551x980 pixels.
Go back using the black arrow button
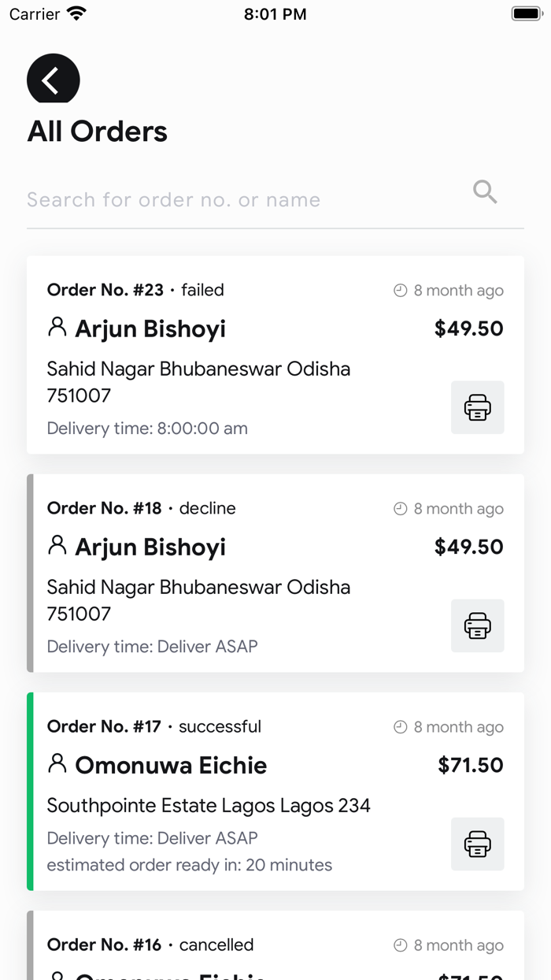pyautogui.click(x=53, y=80)
